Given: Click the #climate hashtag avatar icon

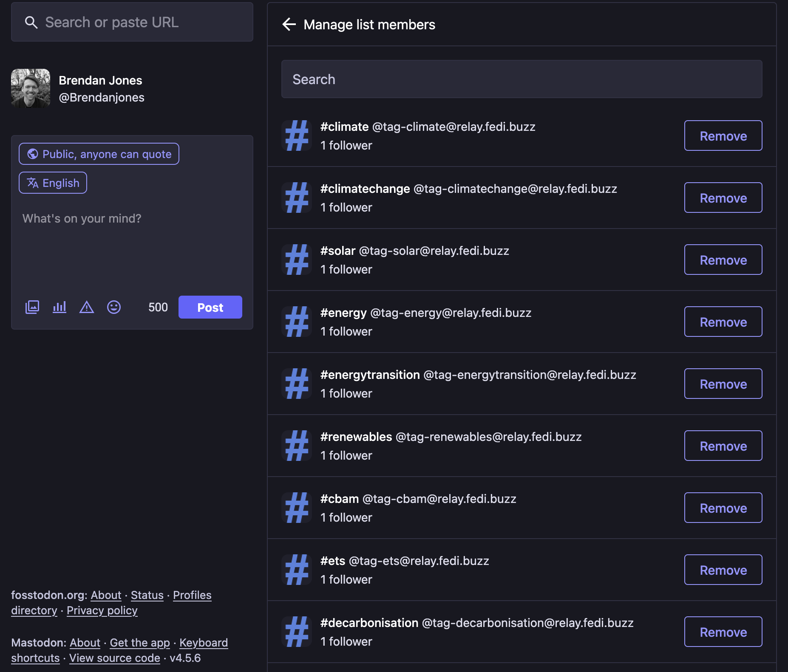Looking at the screenshot, I should click(x=297, y=136).
